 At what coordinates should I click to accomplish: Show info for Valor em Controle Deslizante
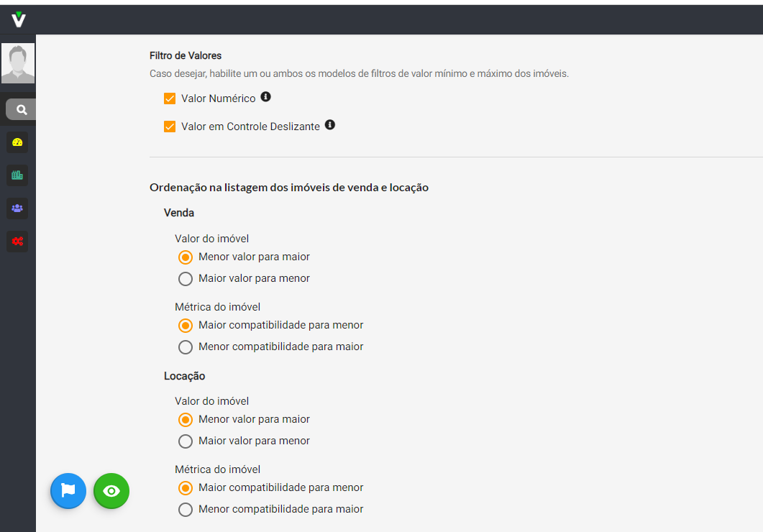[x=330, y=125]
